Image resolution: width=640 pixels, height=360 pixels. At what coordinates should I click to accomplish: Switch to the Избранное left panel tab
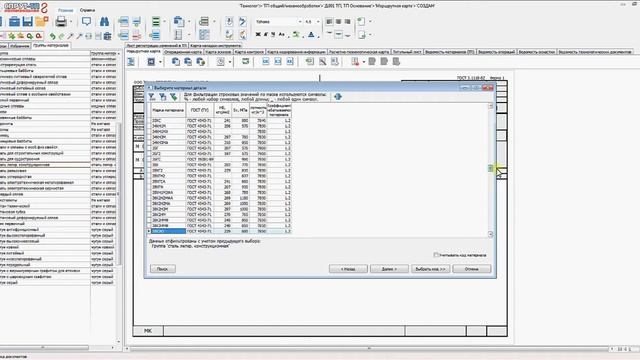[20, 46]
